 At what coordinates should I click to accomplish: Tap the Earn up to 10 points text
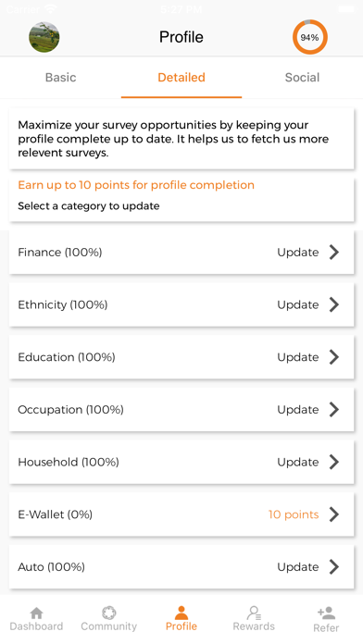pos(136,185)
